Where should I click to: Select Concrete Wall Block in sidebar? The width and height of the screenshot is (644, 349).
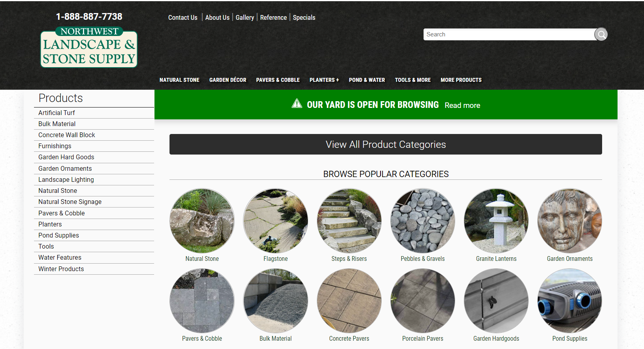[94, 135]
